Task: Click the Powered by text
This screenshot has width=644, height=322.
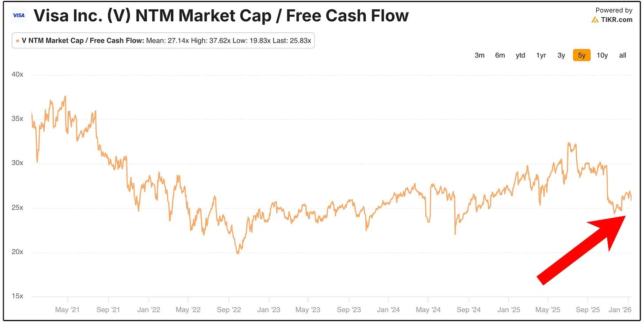Action: [x=614, y=10]
